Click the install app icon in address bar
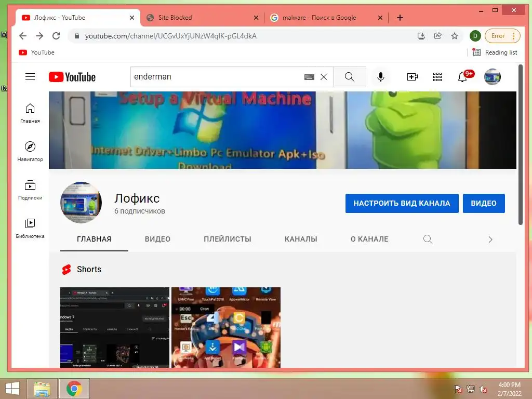 (x=421, y=36)
